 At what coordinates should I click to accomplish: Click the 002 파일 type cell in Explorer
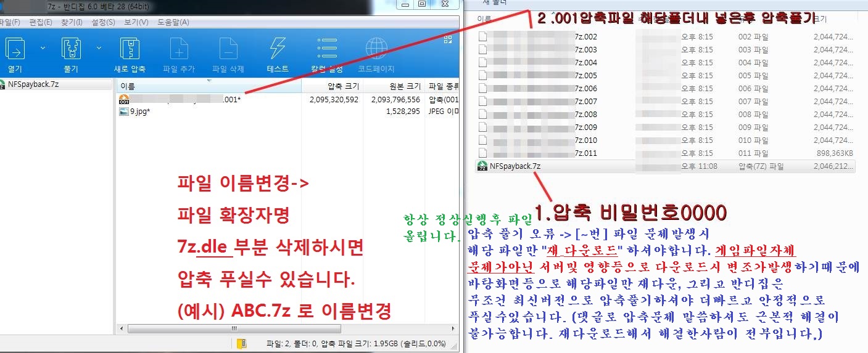[753, 36]
